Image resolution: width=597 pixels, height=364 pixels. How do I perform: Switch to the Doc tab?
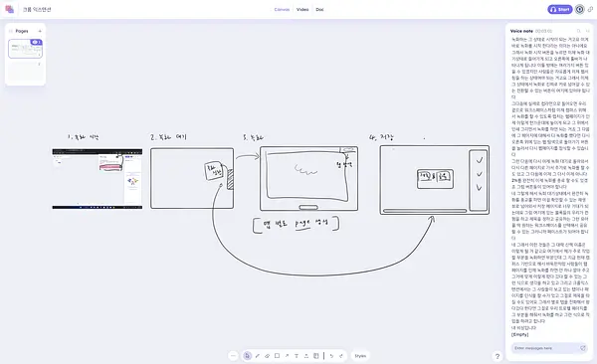319,10
